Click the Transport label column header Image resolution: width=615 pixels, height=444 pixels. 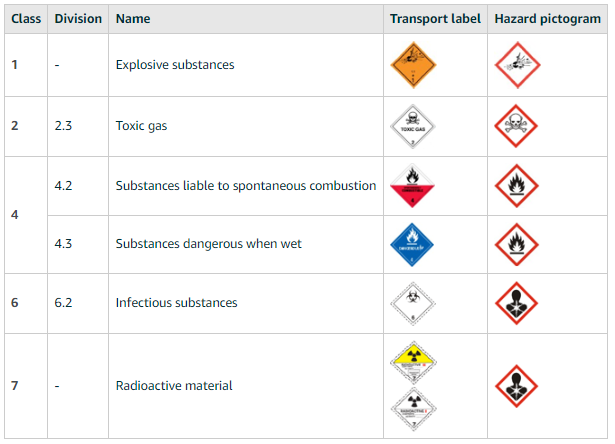435,19
